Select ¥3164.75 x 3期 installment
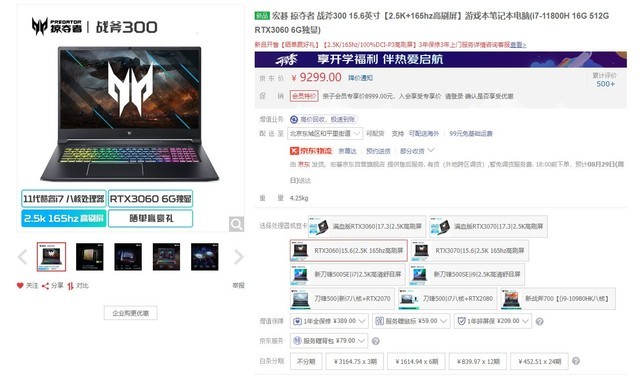The height and width of the screenshot is (377, 640). click(x=355, y=361)
